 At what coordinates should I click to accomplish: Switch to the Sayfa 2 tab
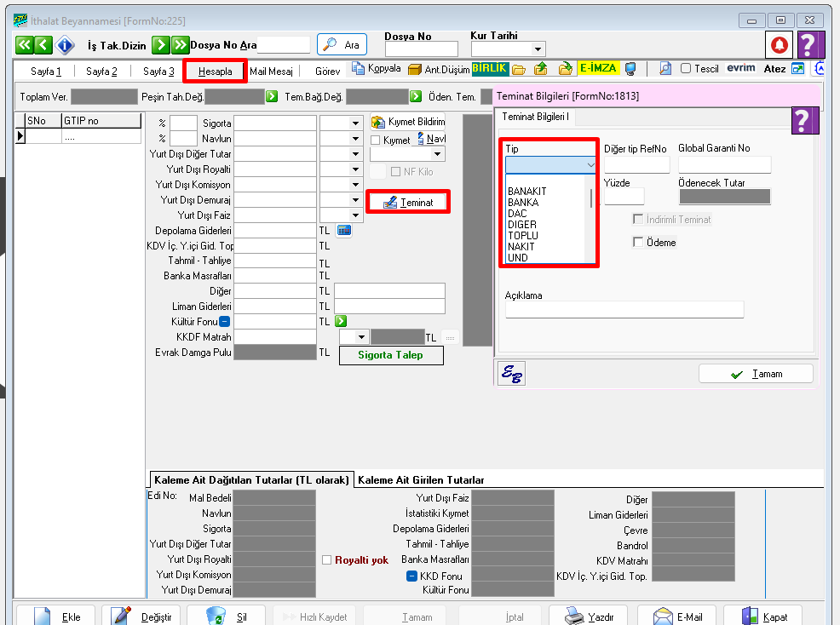[x=101, y=72]
